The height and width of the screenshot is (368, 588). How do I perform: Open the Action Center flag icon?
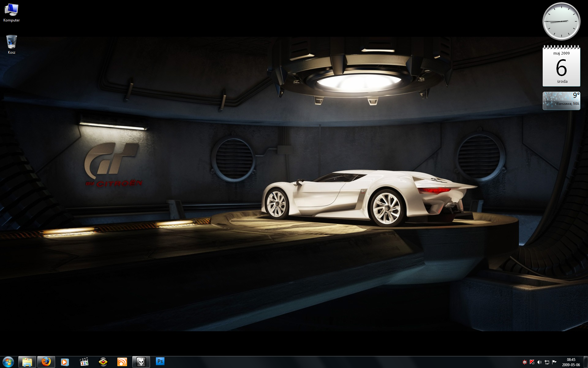[x=554, y=362]
